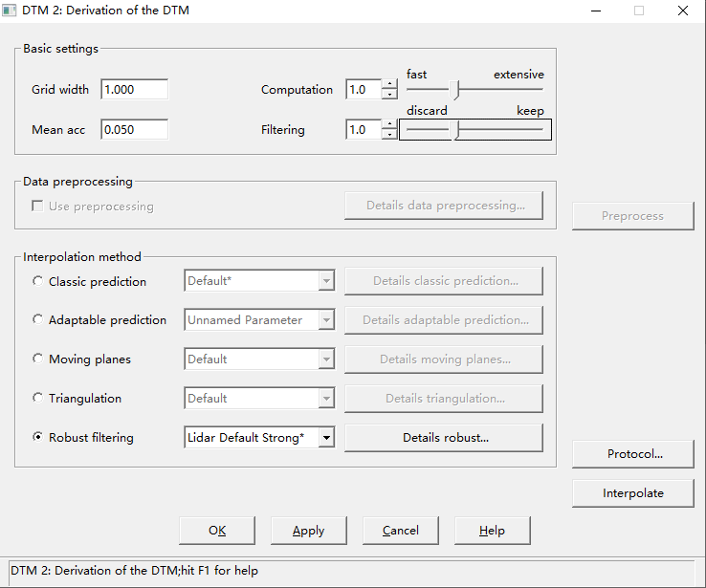Open Help for the DTM dialog
Viewport: 706px width, 588px height.
[x=492, y=531]
